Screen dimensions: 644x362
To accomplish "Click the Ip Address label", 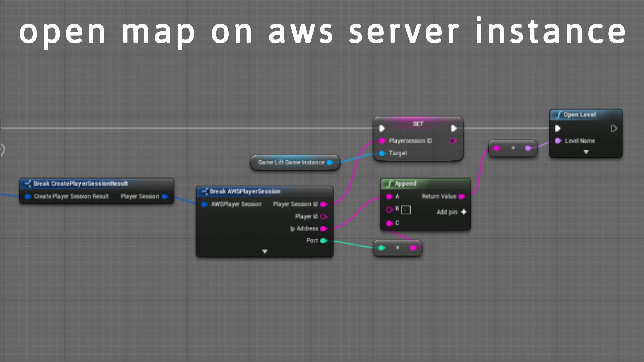I will tap(304, 229).
